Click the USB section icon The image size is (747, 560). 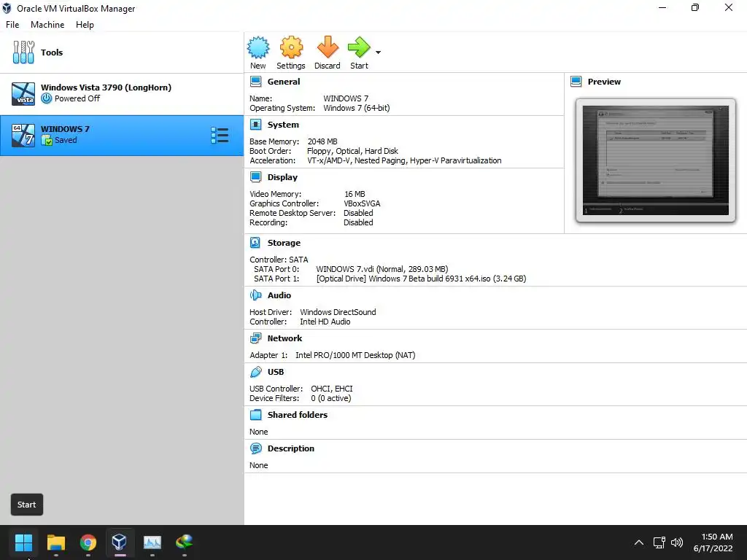tap(256, 372)
